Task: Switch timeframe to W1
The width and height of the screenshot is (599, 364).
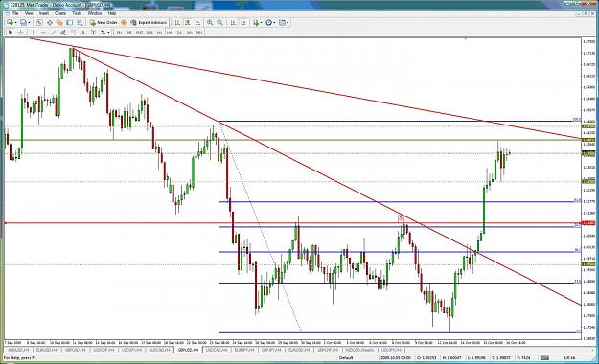Action: [190, 33]
